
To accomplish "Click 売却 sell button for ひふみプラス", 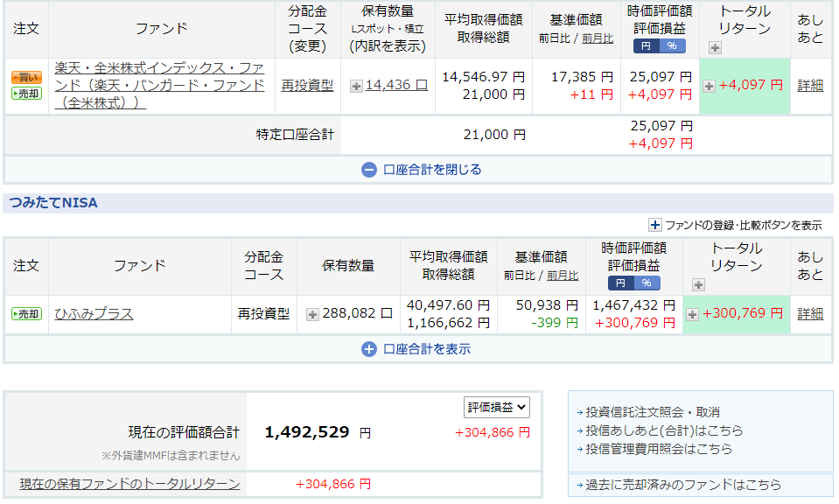I will [24, 312].
